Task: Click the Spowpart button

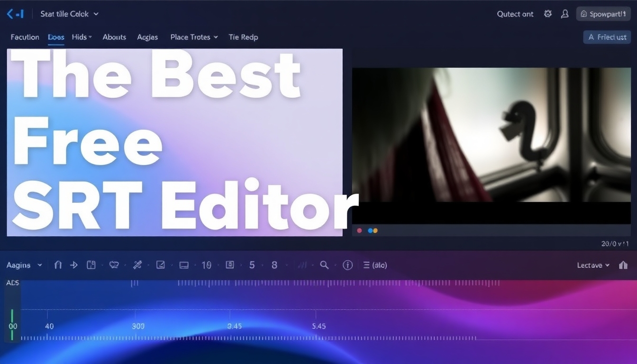Action: (x=603, y=14)
